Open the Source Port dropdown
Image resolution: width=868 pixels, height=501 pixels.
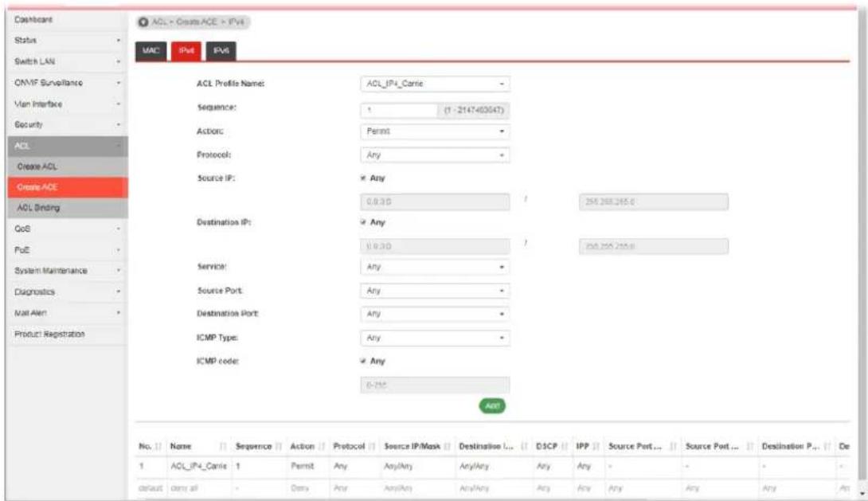click(x=435, y=292)
